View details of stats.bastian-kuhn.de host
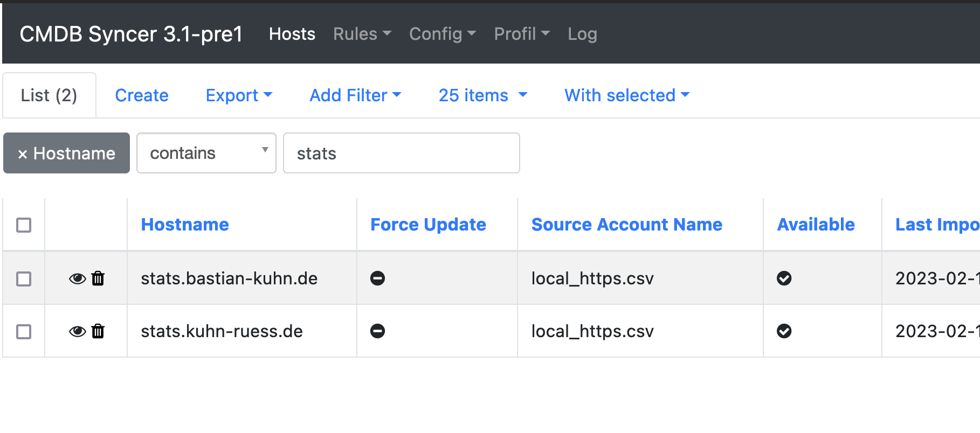The width and height of the screenshot is (980, 433). (x=77, y=278)
